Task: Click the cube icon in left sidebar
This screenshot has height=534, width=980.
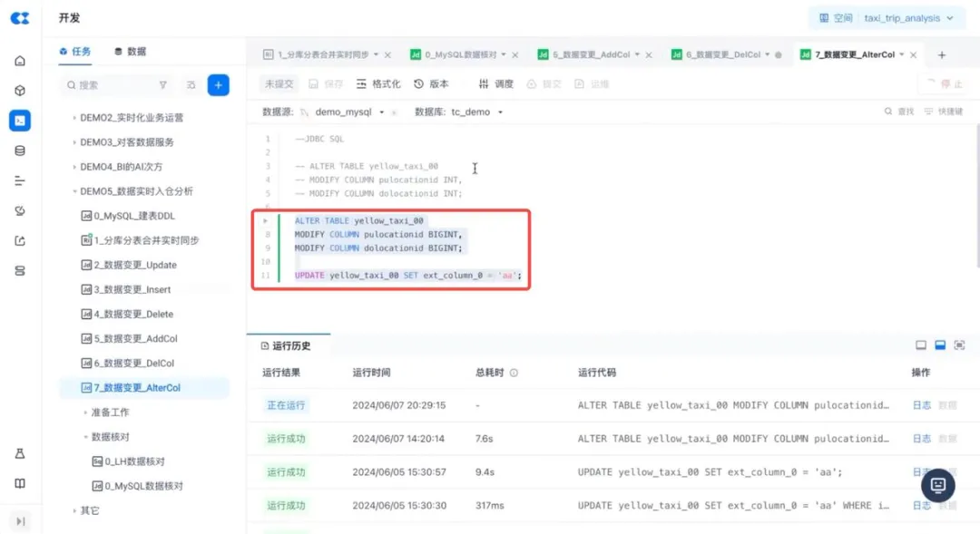Action: click(20, 91)
